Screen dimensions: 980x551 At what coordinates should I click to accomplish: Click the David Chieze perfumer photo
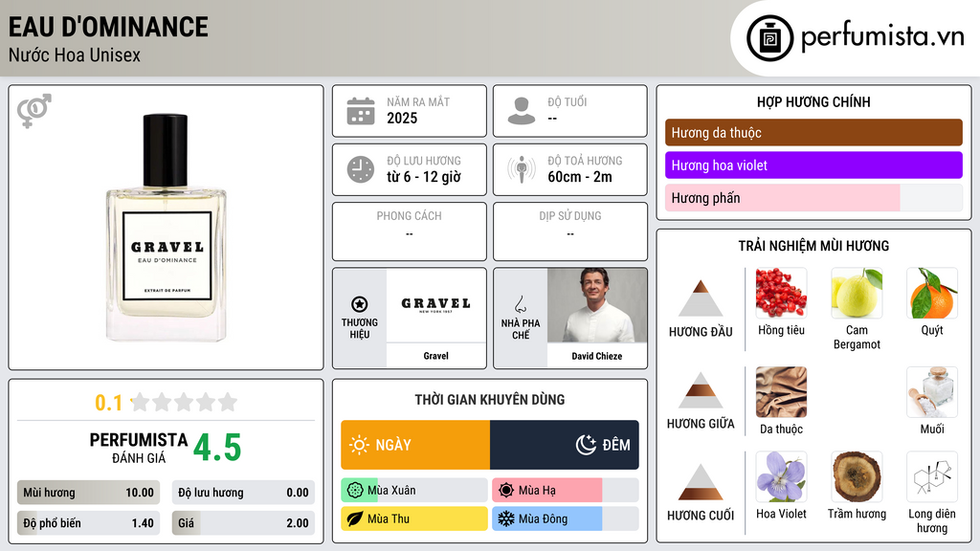[x=597, y=305]
